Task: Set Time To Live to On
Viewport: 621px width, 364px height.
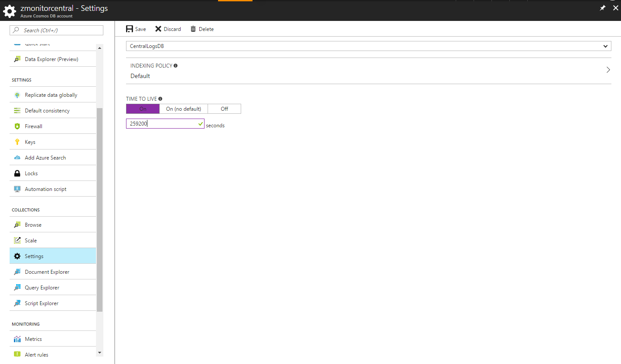Action: click(143, 109)
